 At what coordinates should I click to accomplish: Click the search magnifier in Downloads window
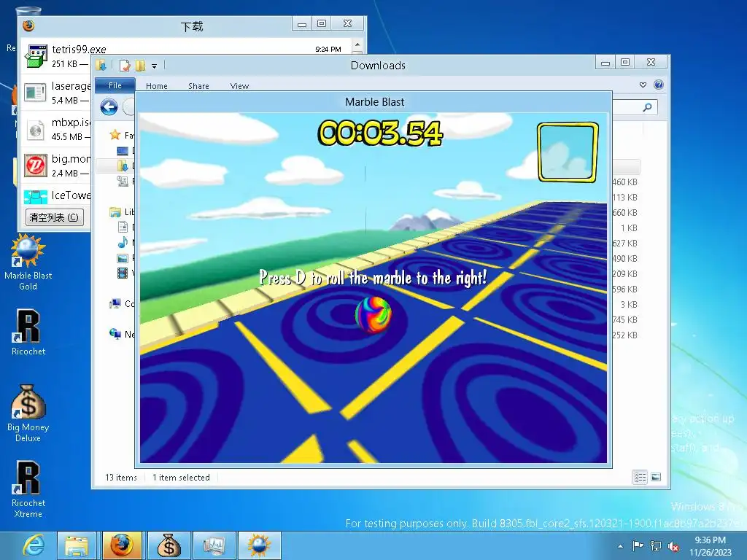point(647,107)
